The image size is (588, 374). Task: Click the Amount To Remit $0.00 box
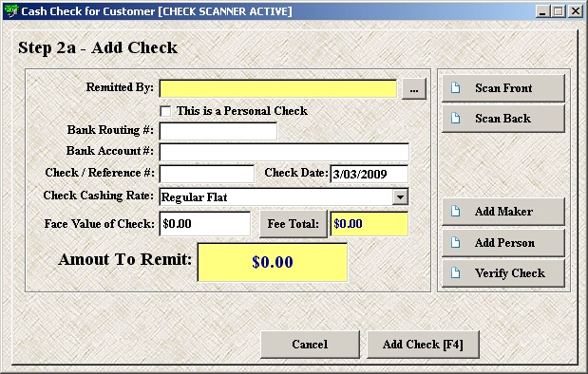[x=273, y=262]
